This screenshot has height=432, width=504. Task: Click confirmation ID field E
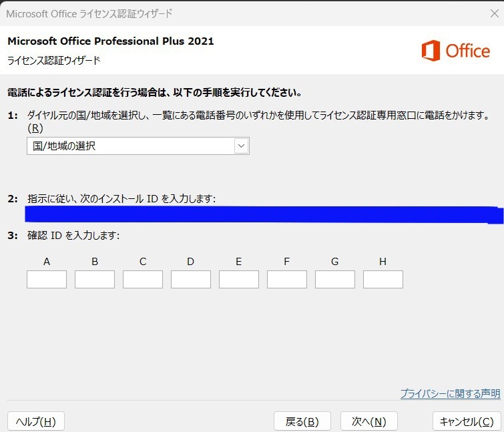239,279
